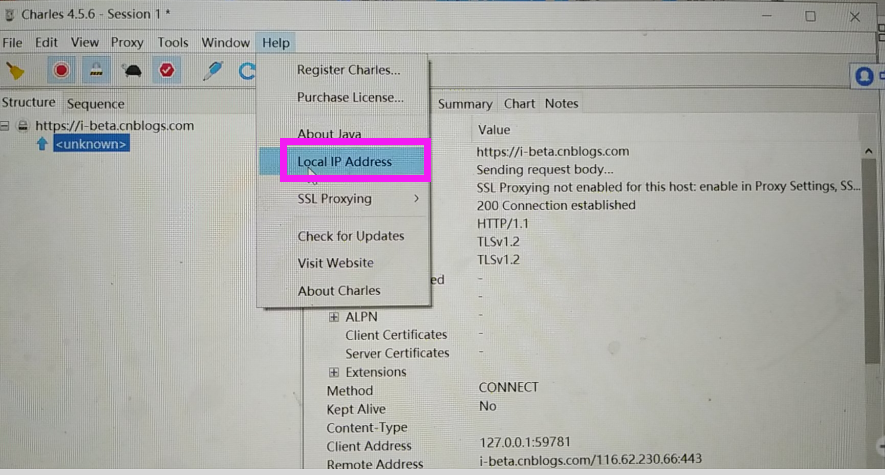This screenshot has width=885, height=476.
Task: Expand the SSL Proxying submenu
Action: coord(344,199)
